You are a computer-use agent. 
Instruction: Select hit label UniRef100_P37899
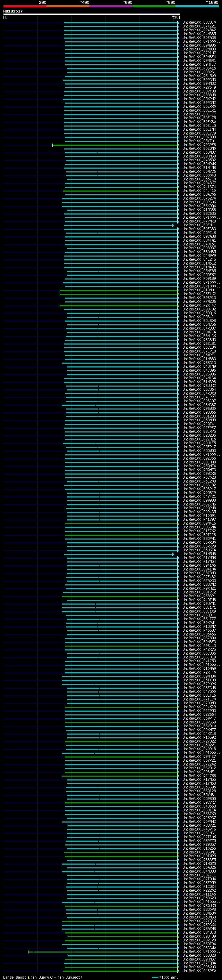coord(199,137)
